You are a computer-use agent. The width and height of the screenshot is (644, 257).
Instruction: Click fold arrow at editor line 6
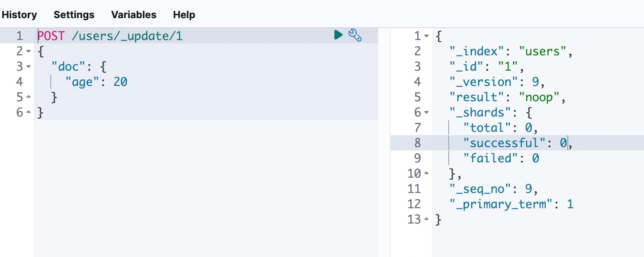point(28,113)
